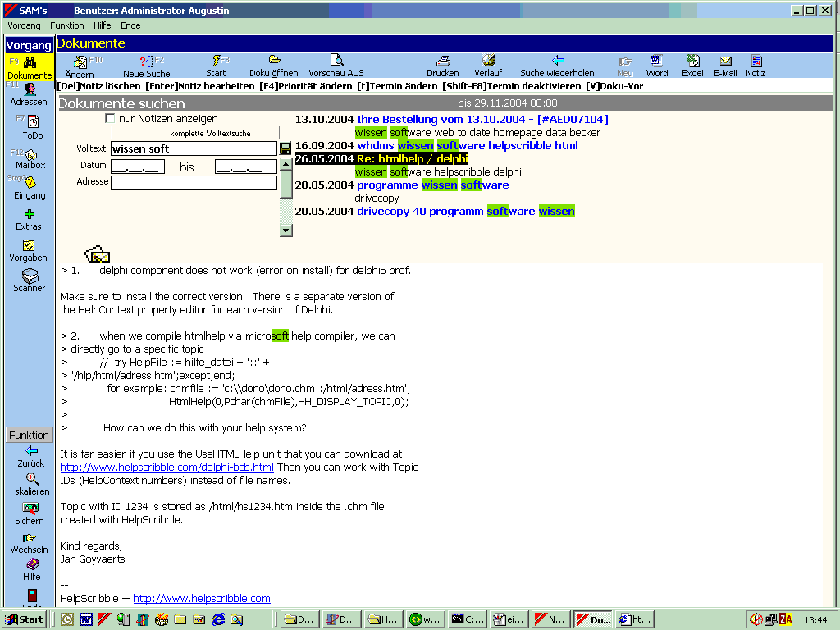Launch the Scanner function

(30, 281)
